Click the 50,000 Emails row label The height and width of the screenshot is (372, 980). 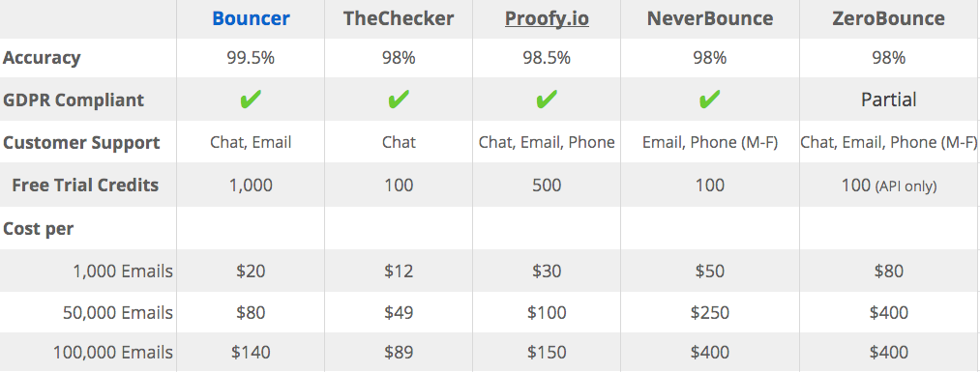[x=118, y=313]
